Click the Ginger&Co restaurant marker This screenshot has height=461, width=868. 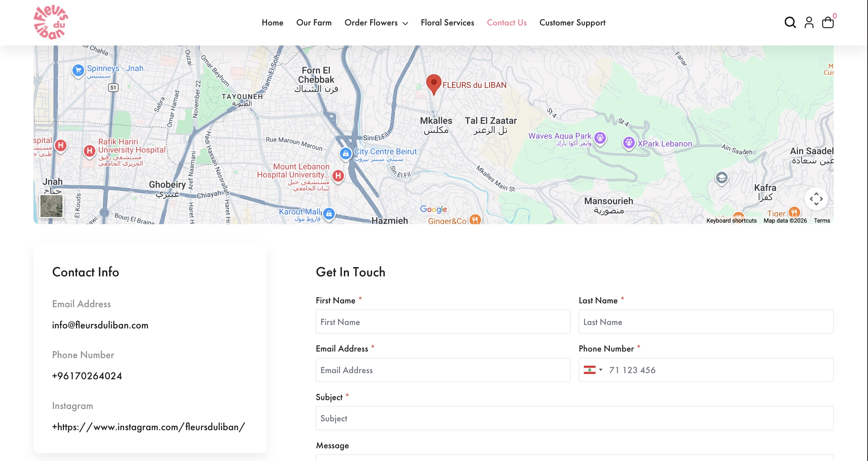[x=475, y=220]
